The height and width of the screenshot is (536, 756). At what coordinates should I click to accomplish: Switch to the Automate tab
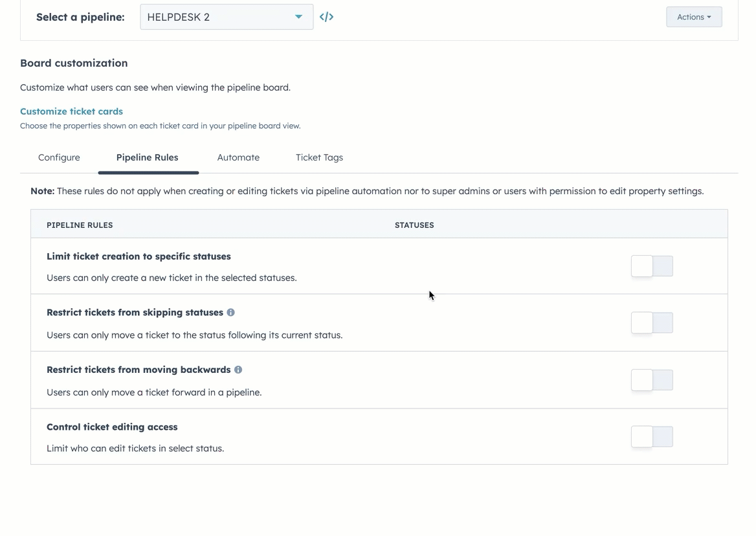238,157
